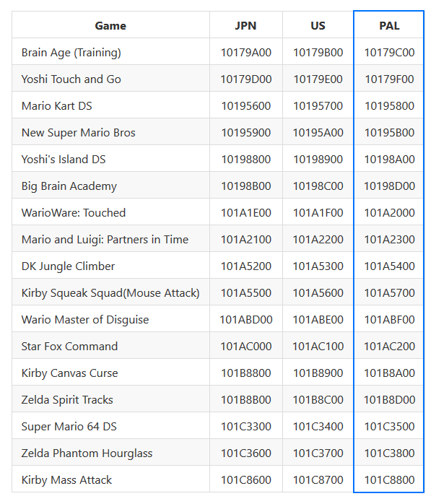Select Big Brain Academy PAL code 10198D00
Screen dimensions: 436x504
coord(389,186)
